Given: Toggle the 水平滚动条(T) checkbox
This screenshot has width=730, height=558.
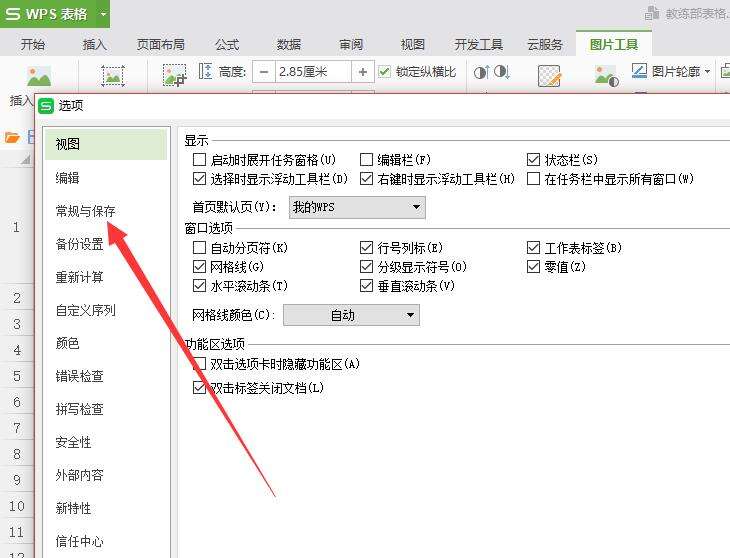Looking at the screenshot, I should tap(199, 286).
